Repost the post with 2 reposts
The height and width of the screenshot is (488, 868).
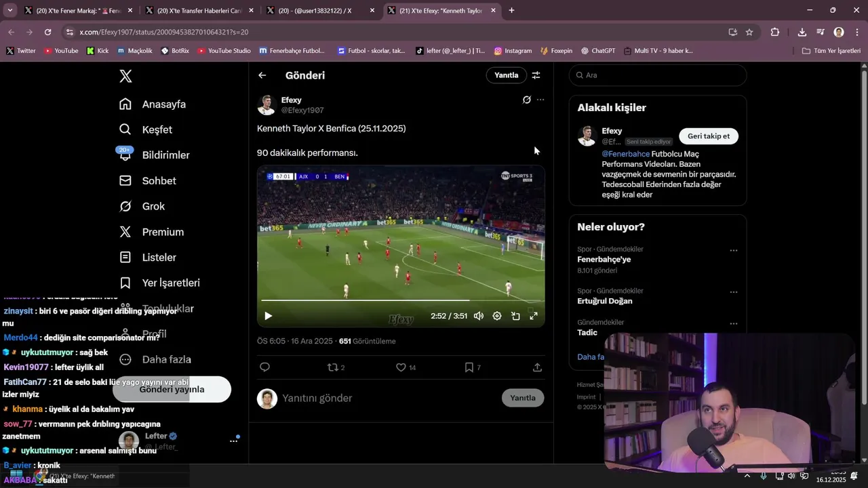(x=336, y=367)
